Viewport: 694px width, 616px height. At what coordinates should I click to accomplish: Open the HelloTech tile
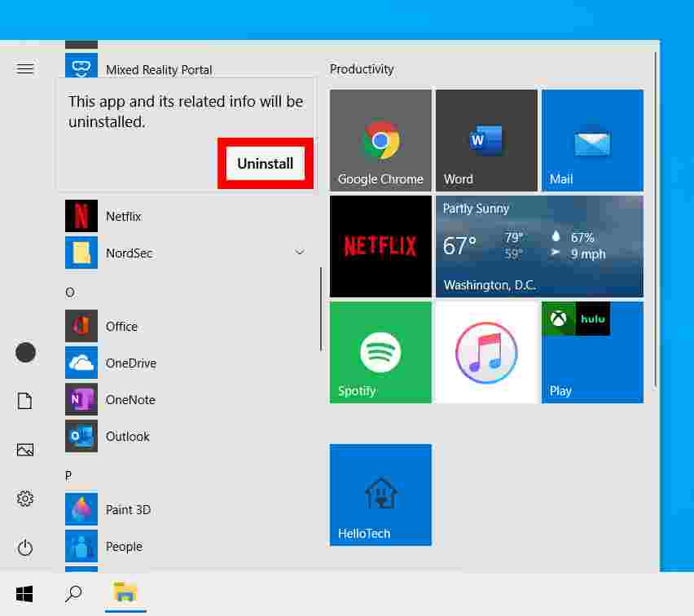click(380, 495)
